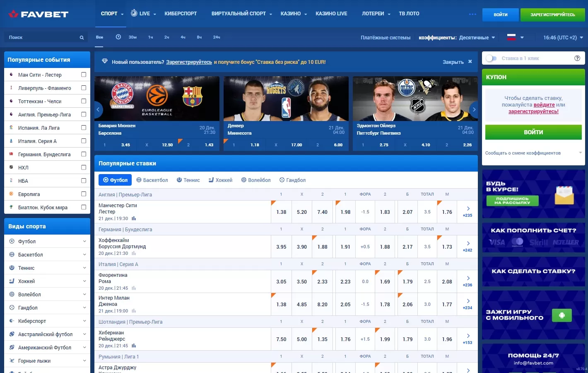Click the help question mark icon

click(577, 58)
